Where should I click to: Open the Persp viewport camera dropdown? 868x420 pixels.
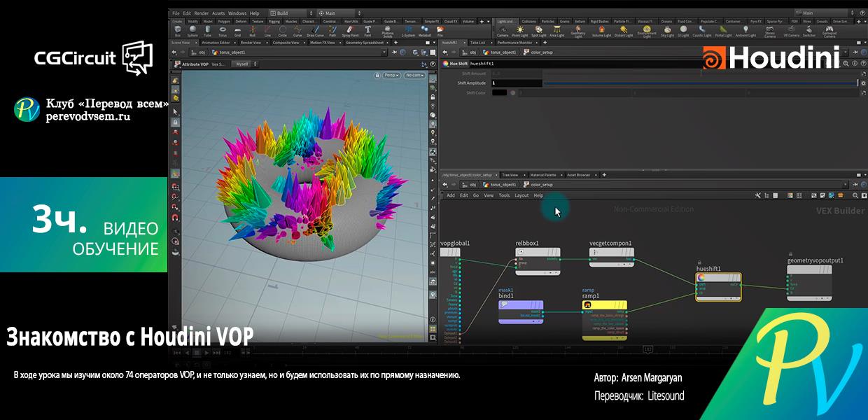point(391,75)
